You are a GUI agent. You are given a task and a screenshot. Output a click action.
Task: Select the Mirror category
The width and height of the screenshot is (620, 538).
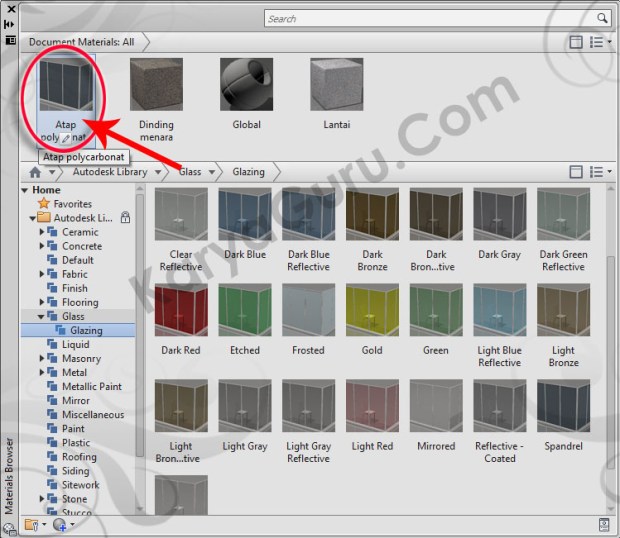tap(76, 401)
